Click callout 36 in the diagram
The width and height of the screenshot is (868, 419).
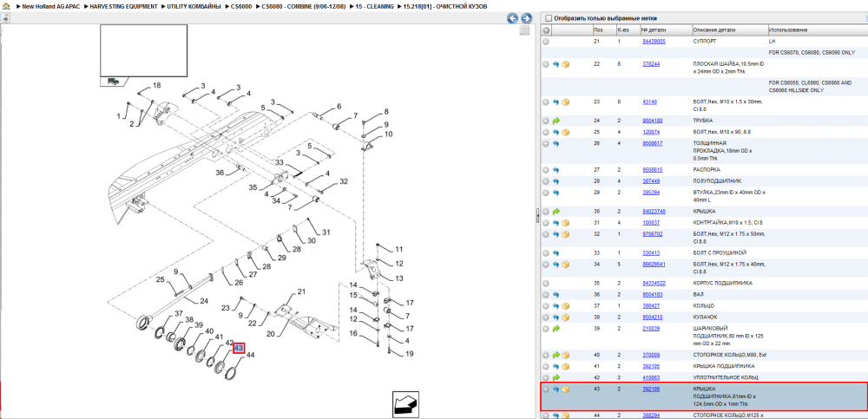[x=220, y=173]
